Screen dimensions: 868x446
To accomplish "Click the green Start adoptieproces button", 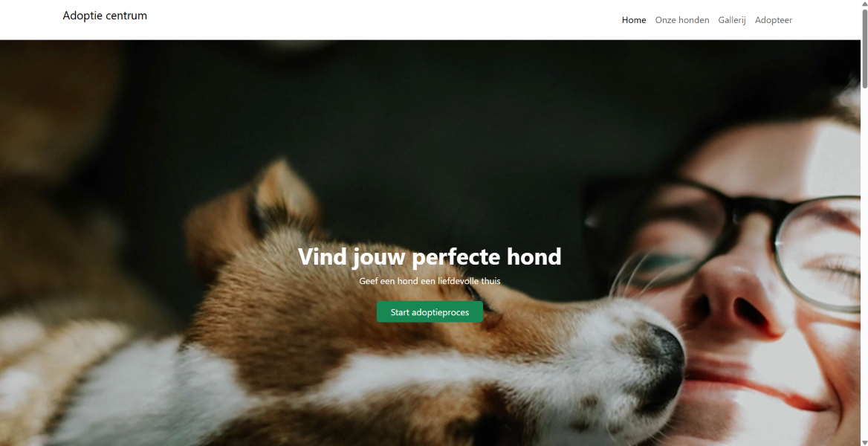I will [x=430, y=312].
